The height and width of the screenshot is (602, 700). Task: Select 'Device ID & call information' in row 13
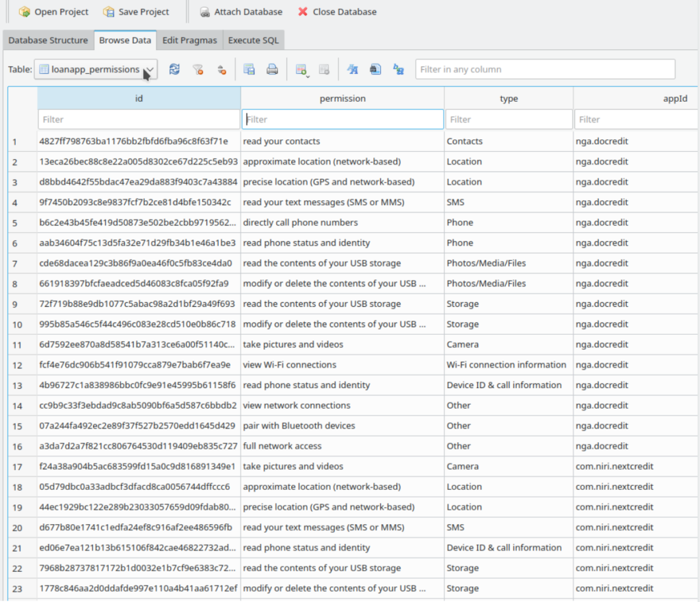pyautogui.click(x=509, y=385)
